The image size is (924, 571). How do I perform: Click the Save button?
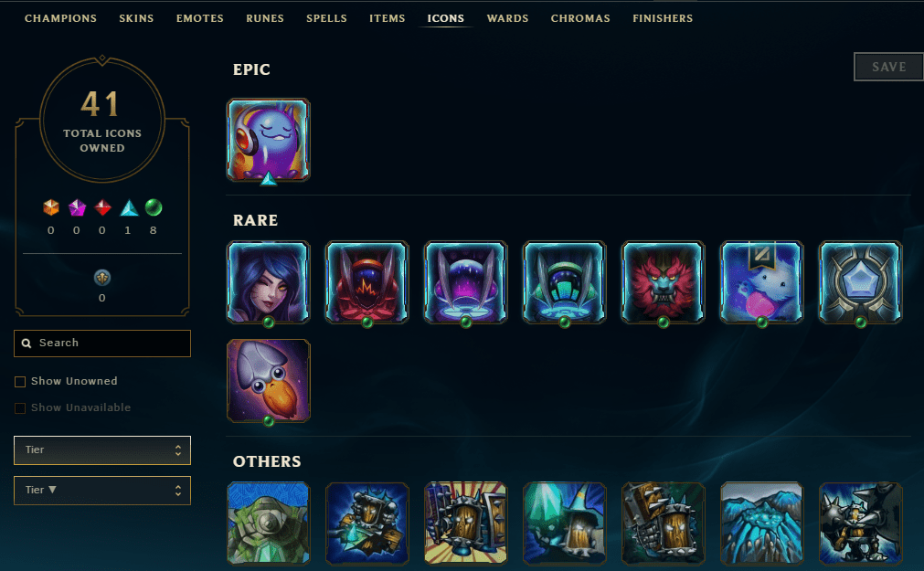[x=888, y=67]
